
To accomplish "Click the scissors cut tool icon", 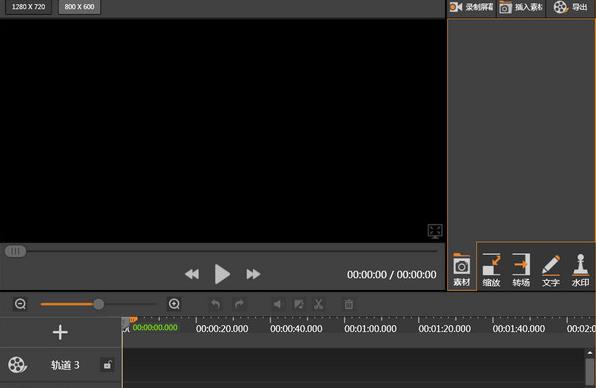I will [319, 304].
